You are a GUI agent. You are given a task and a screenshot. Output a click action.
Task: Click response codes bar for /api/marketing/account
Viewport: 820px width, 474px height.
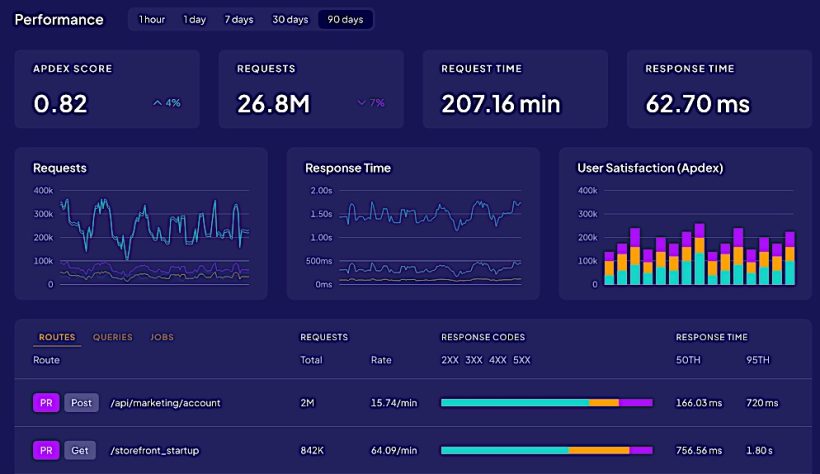tap(546, 403)
